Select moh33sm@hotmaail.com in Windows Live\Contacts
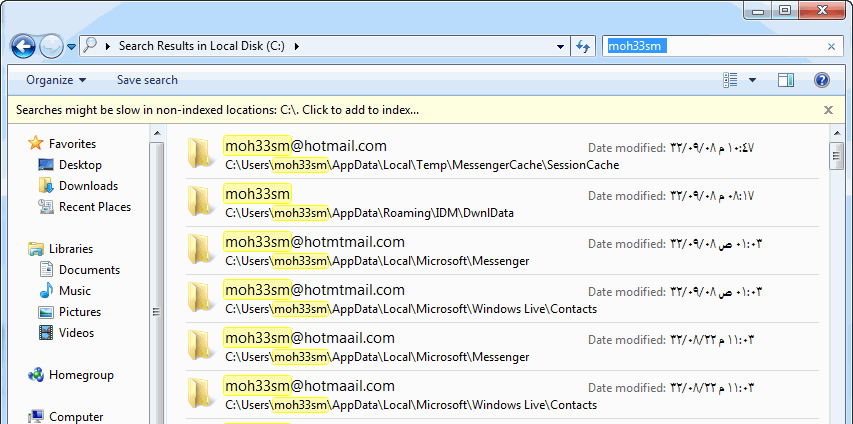Image resolution: width=853 pixels, height=424 pixels. [502, 394]
